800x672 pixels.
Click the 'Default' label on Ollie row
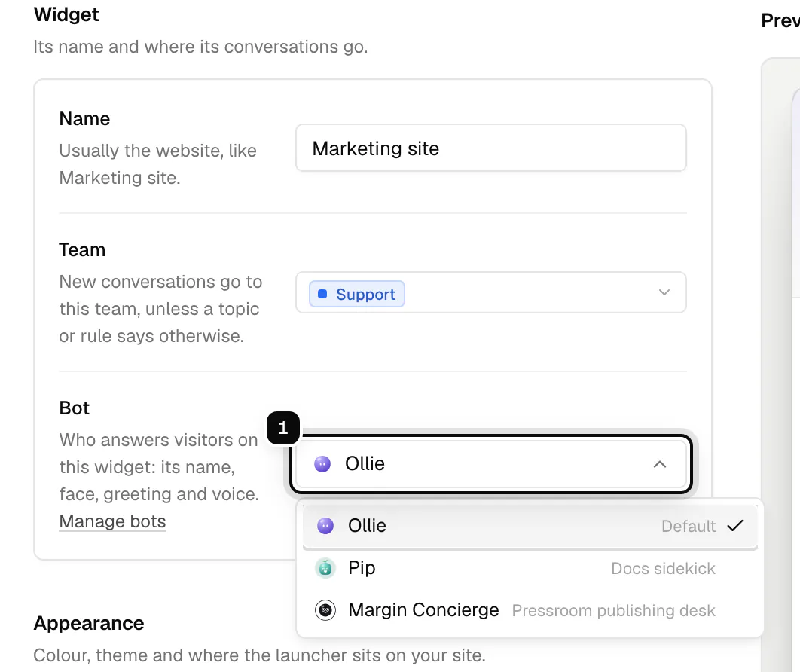click(689, 526)
